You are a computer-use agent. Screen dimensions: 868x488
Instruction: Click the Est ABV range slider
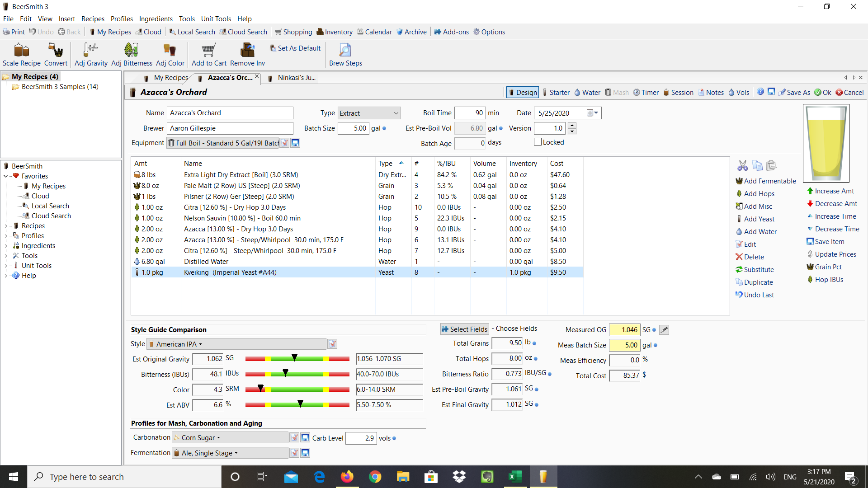[297, 405]
